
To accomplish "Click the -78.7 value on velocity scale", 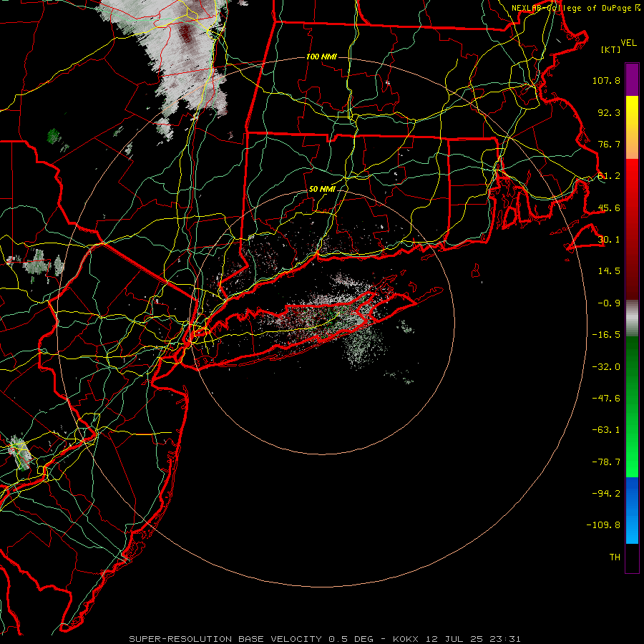I will (606, 462).
